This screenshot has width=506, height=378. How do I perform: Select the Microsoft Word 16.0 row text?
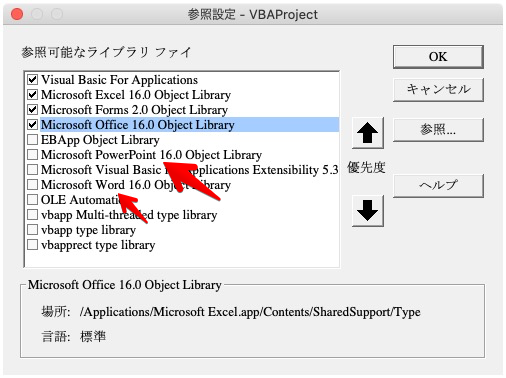coord(136,185)
